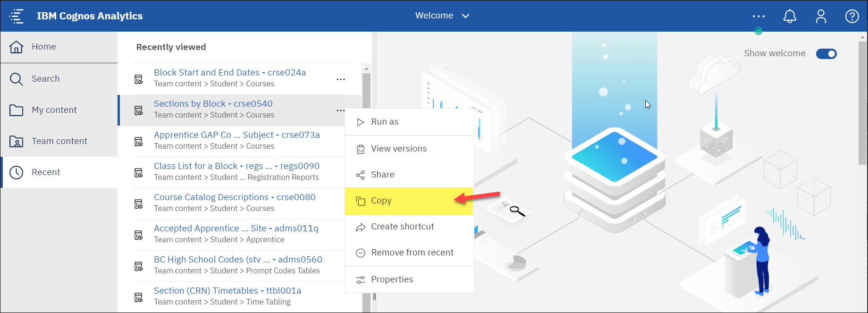
Task: Click report icon for Apprentice GAP Co Subject
Action: (x=139, y=142)
